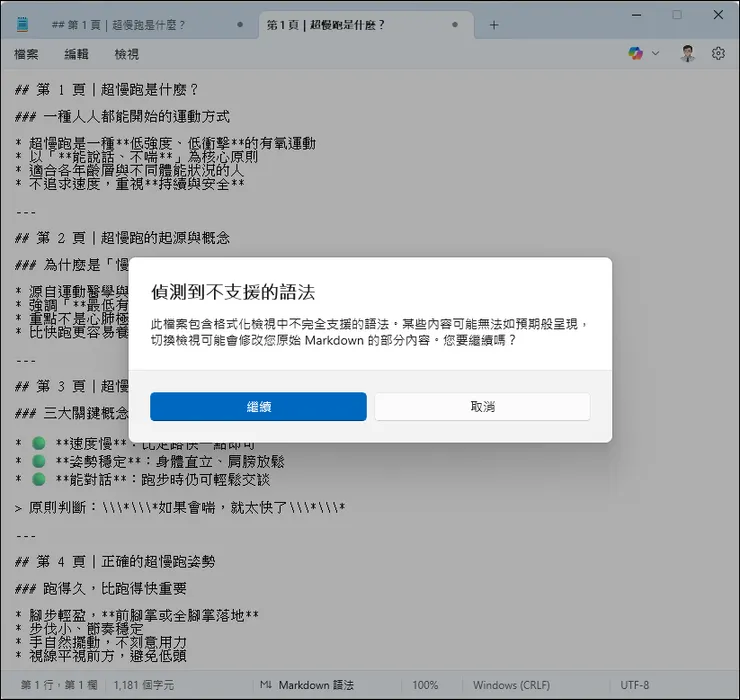
Task: Click line '不追求速度，重視**持續與安全**'
Action: pos(130,184)
